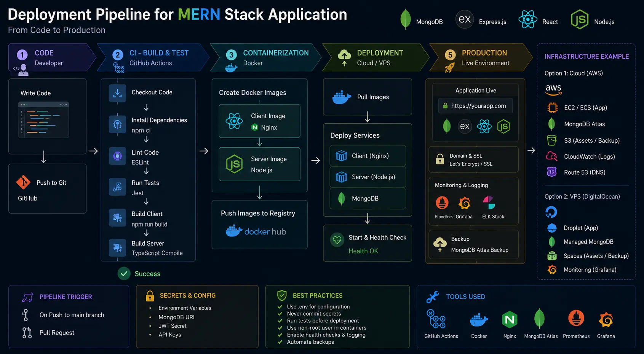Click the ELK Stack icon

[489, 203]
